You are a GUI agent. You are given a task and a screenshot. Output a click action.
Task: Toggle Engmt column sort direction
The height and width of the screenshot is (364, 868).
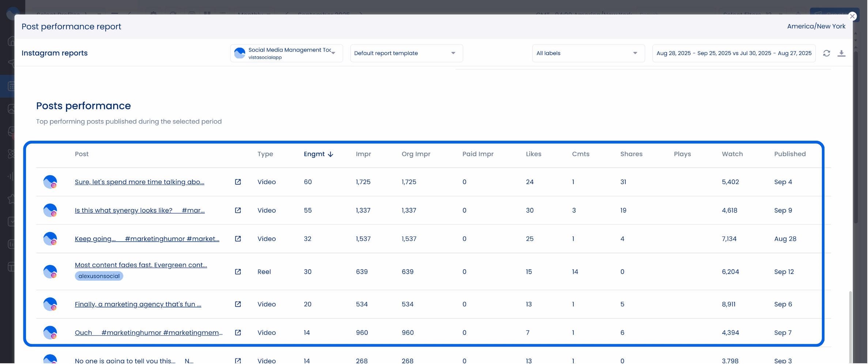point(318,154)
